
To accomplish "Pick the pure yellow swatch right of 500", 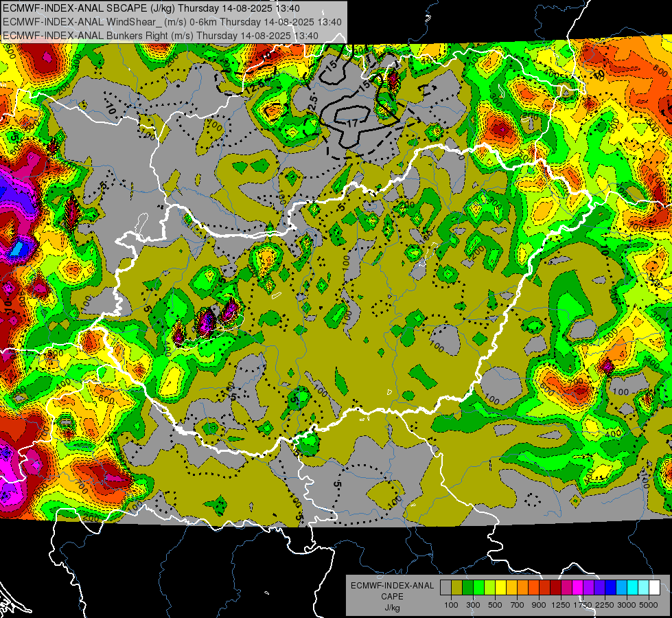I will [x=500, y=588].
